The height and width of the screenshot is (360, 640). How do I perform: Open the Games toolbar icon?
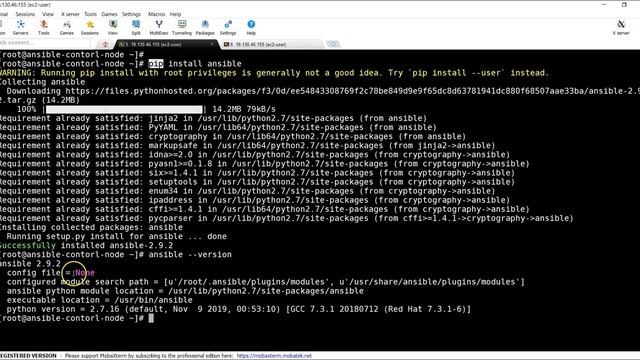pyautogui.click(x=67, y=28)
